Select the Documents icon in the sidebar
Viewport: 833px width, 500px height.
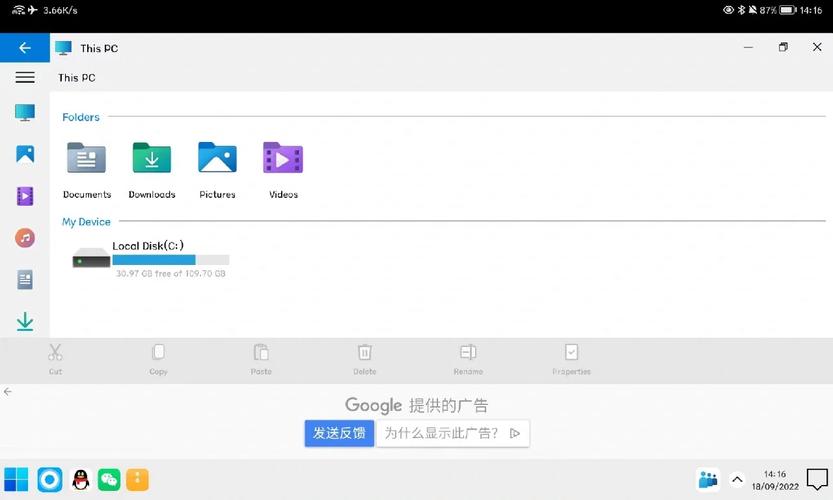[25, 279]
